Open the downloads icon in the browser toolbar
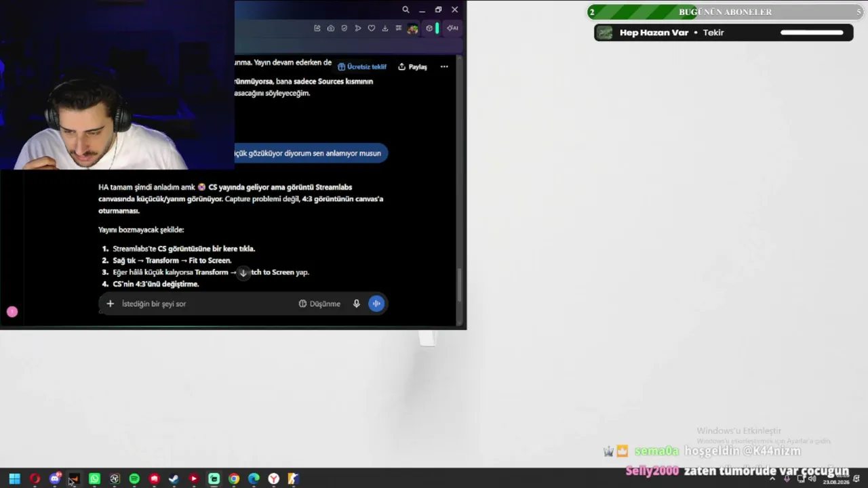Image resolution: width=868 pixels, height=488 pixels. coord(385,28)
